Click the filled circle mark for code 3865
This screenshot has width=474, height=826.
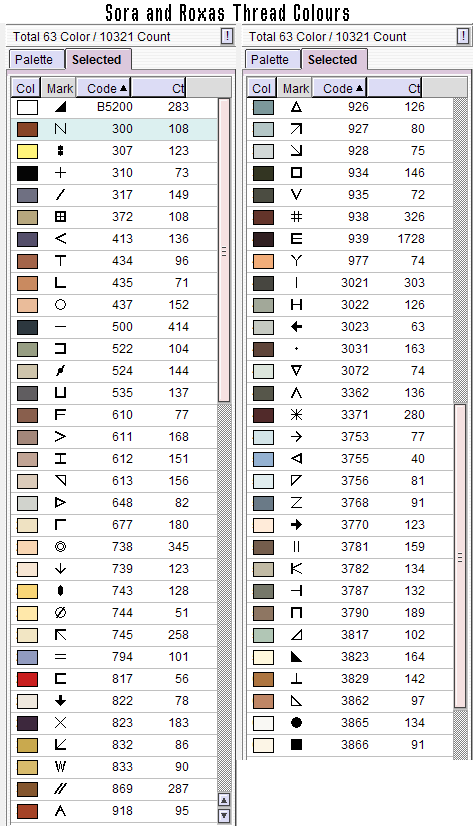click(297, 723)
